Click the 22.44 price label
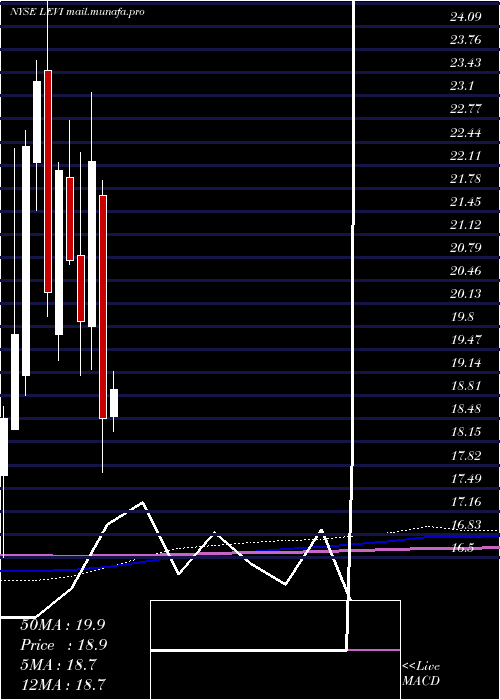This screenshot has width=500, height=700. point(466,133)
